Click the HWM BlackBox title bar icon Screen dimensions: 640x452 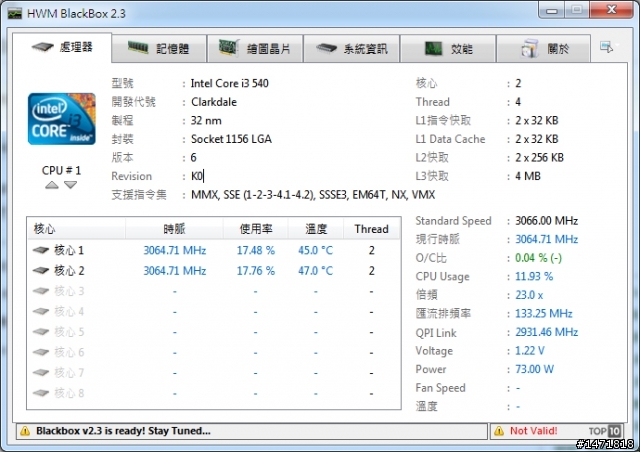click(x=15, y=13)
